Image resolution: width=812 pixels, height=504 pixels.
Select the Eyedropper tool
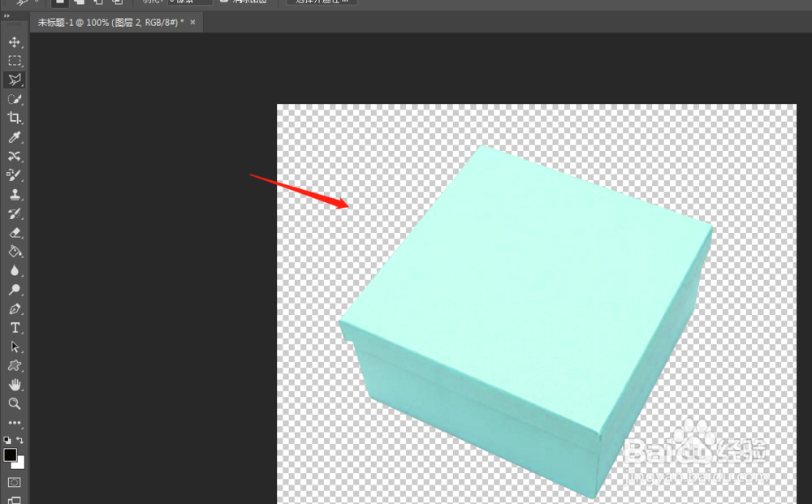[15, 137]
